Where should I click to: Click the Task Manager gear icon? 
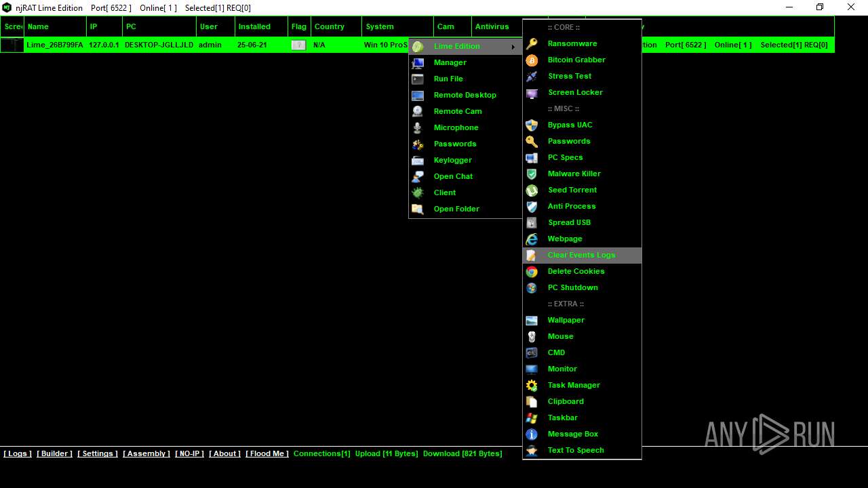(x=532, y=386)
